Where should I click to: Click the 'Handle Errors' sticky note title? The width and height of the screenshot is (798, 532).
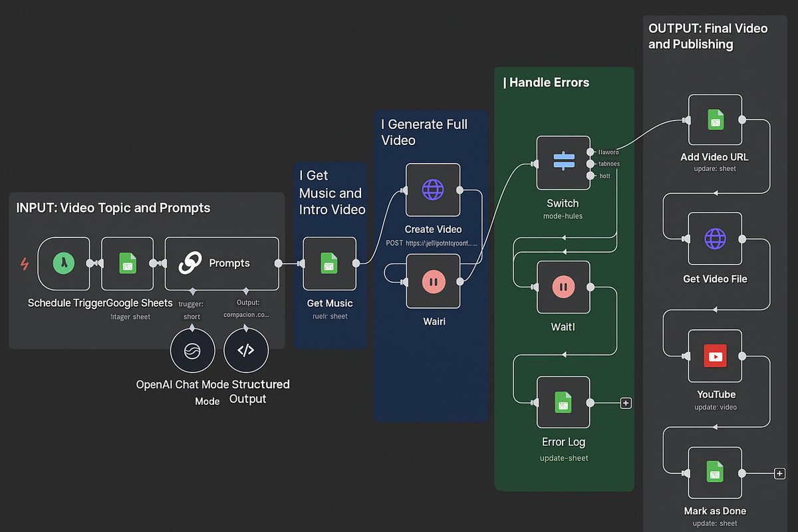tap(548, 82)
